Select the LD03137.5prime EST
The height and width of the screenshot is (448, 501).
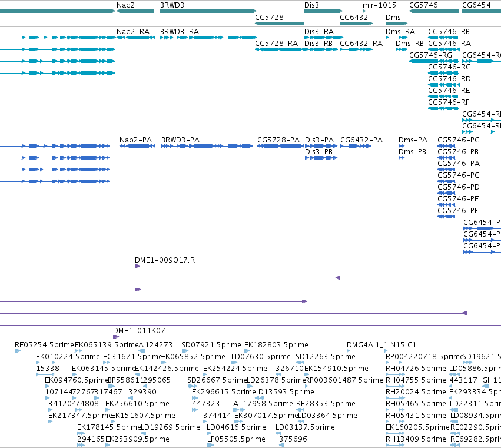[278, 434]
